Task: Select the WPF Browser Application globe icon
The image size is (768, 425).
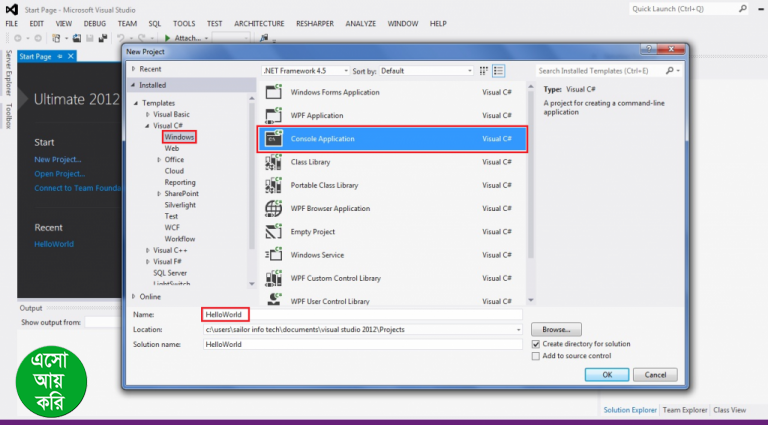Action: 273,208
